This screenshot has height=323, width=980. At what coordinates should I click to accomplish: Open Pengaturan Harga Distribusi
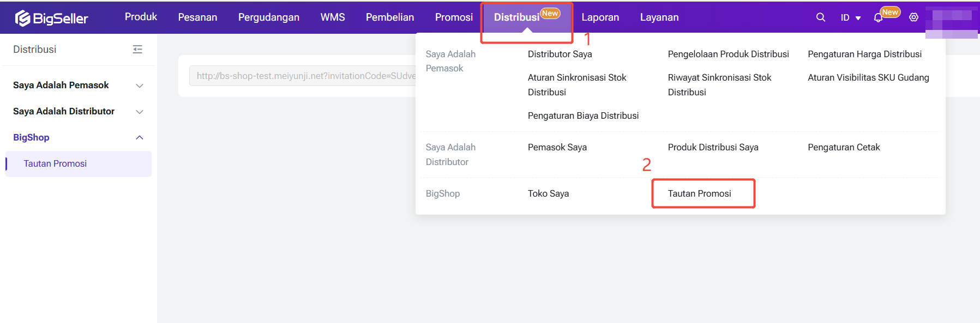pyautogui.click(x=864, y=54)
